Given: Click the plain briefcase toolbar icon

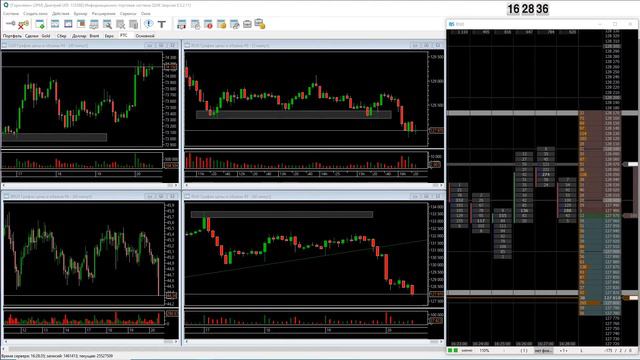Looking at the screenshot, I should pyautogui.click(x=247, y=24).
